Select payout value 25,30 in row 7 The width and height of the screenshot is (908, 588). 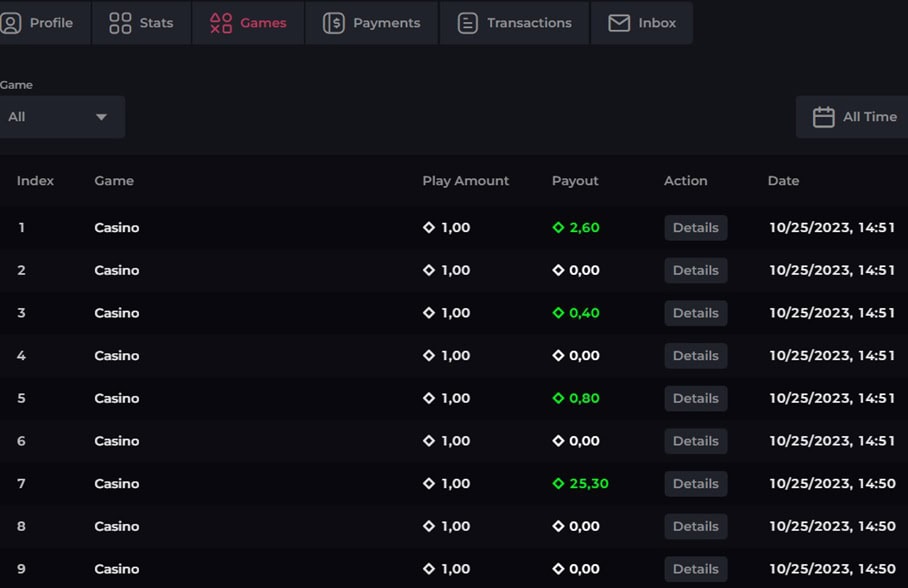589,483
